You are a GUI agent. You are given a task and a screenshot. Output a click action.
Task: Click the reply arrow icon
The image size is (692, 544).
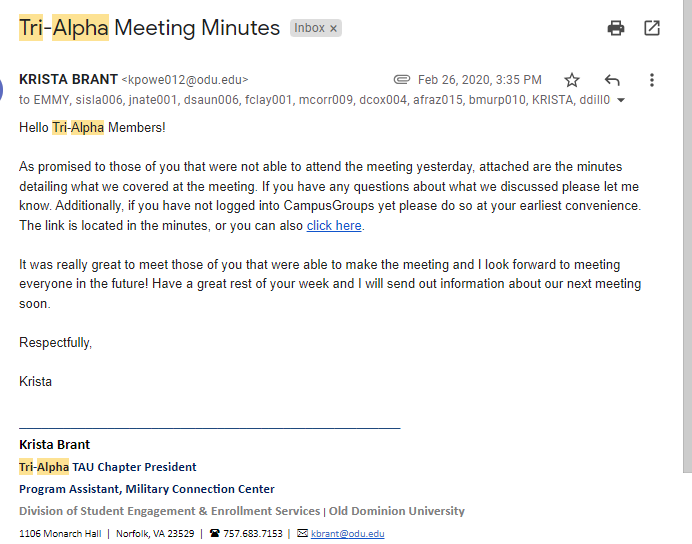click(612, 80)
